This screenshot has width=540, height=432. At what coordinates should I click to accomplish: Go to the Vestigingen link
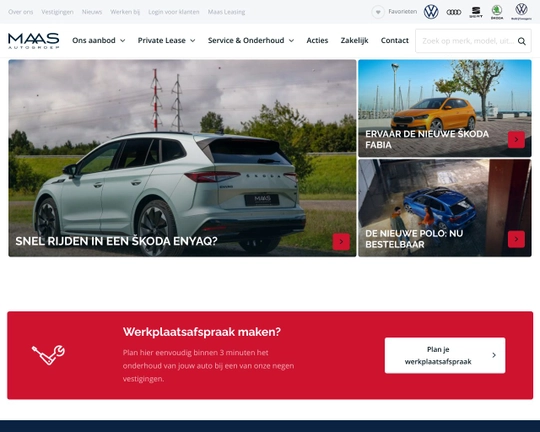(x=58, y=12)
